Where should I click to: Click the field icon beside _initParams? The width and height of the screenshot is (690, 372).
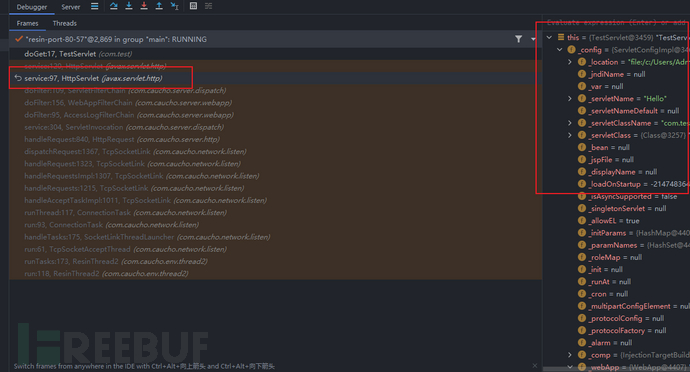(x=582, y=233)
